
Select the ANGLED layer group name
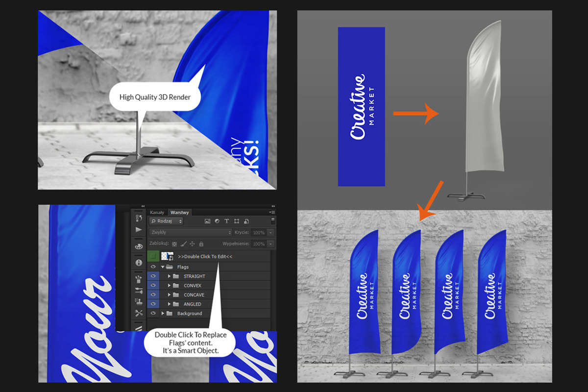point(193,304)
